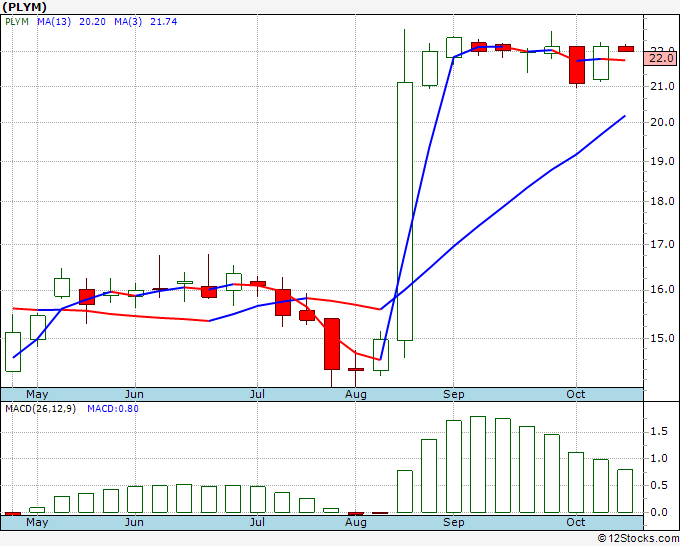Click the May label on price chart axis
Viewport: 680px width, 546px height.
[x=37, y=395]
